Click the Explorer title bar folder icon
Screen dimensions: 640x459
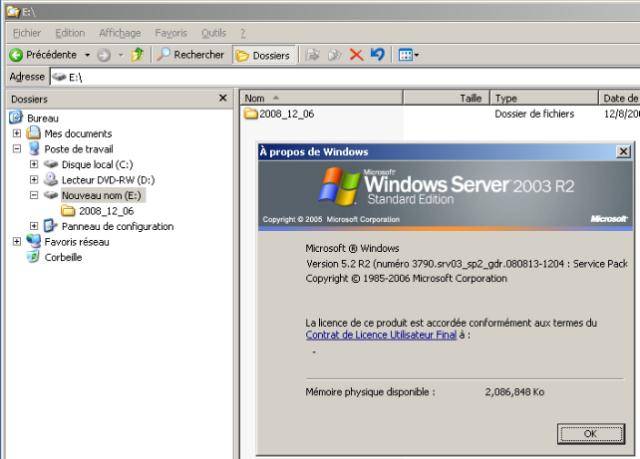[x=13, y=10]
